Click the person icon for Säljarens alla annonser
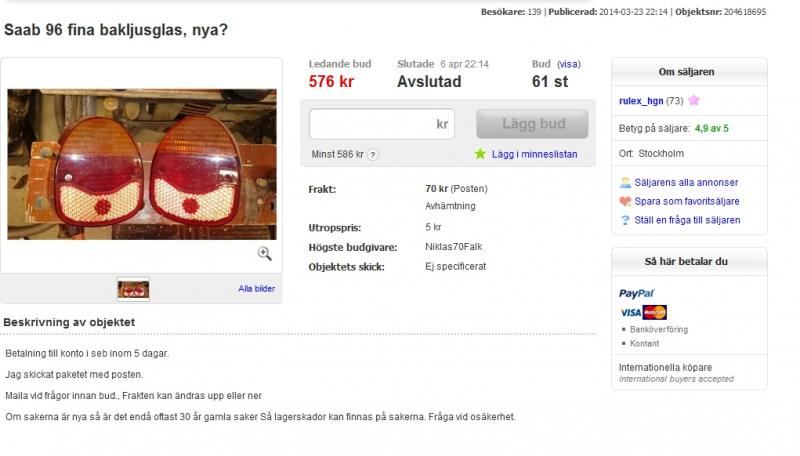The height and width of the screenshot is (456, 800). (x=625, y=182)
